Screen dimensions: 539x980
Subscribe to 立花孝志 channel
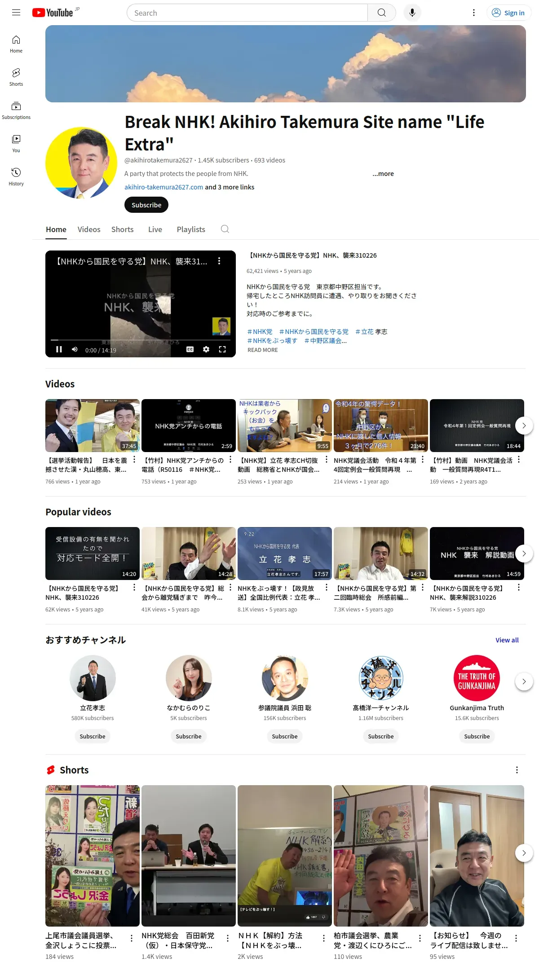click(93, 736)
